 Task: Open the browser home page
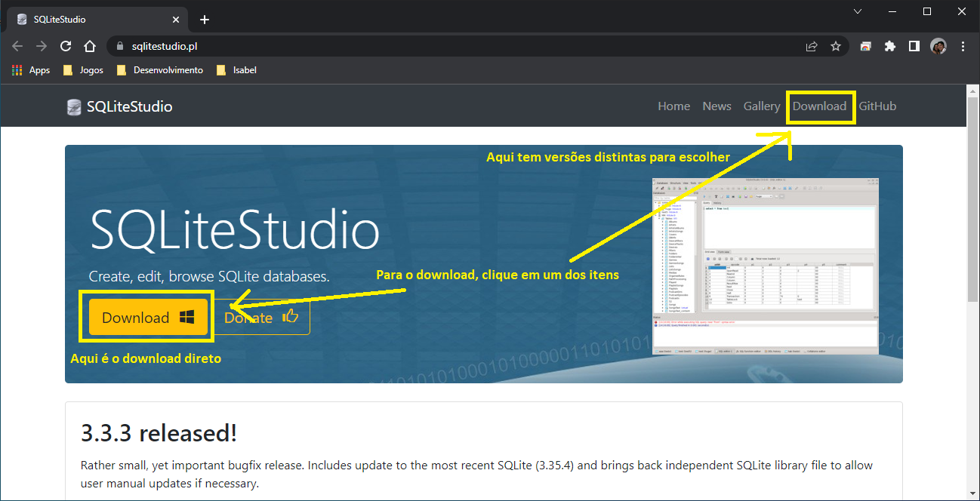click(90, 46)
